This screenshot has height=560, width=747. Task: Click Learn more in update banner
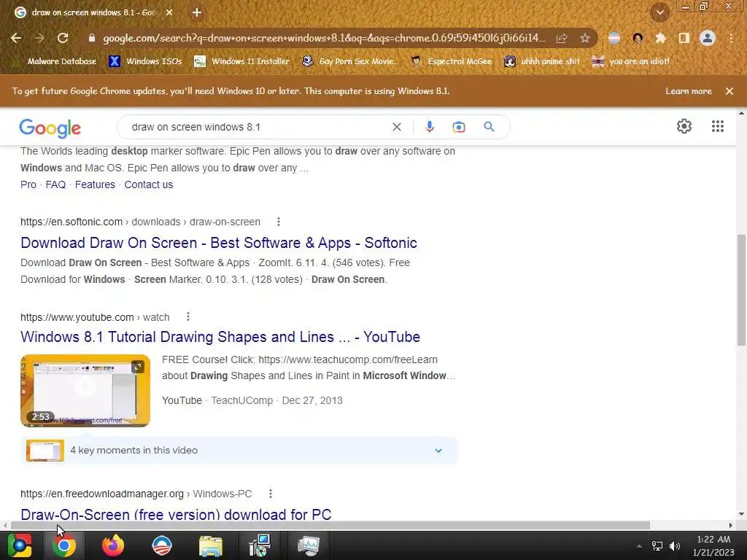[x=689, y=91]
